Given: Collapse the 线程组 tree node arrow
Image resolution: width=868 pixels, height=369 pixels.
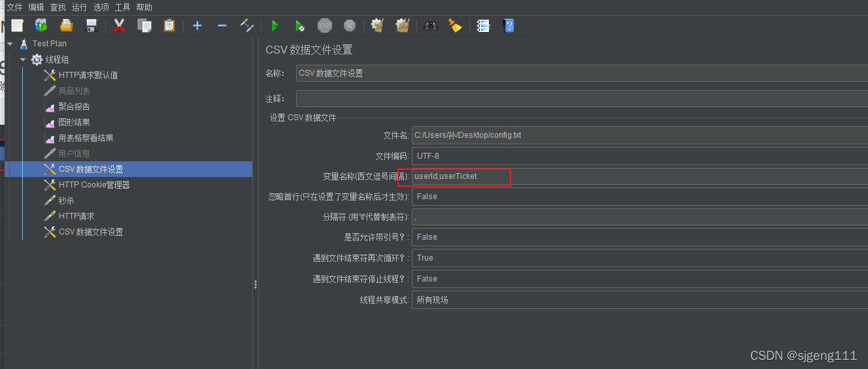Looking at the screenshot, I should 23,59.
